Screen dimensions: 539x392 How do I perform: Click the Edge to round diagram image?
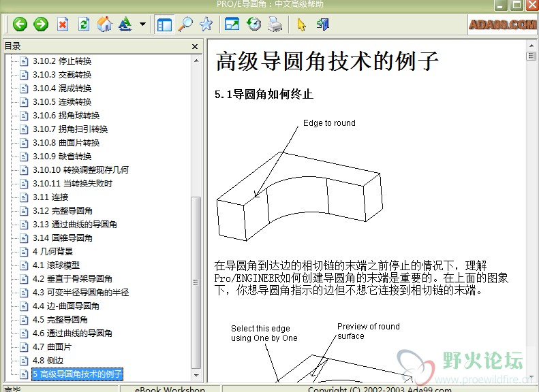click(x=299, y=180)
